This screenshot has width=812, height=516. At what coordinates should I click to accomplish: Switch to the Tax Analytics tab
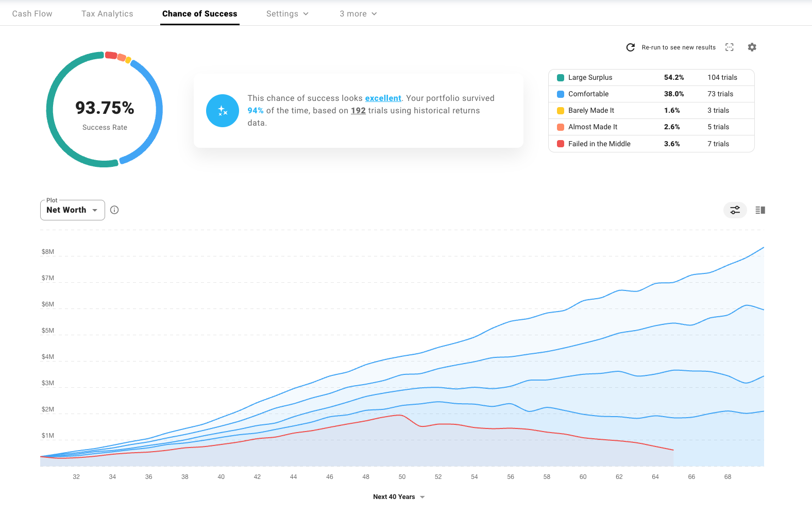tap(107, 14)
